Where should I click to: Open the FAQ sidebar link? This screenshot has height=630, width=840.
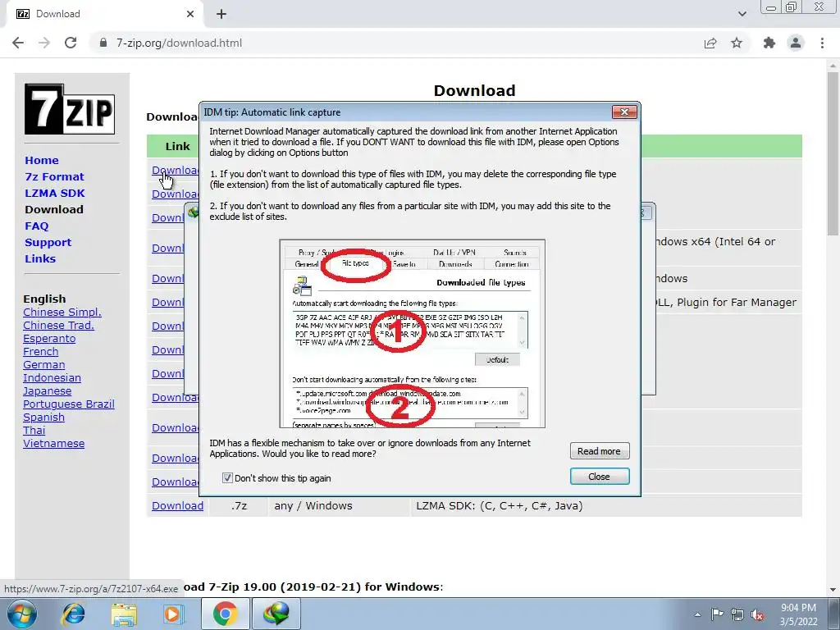click(x=36, y=226)
